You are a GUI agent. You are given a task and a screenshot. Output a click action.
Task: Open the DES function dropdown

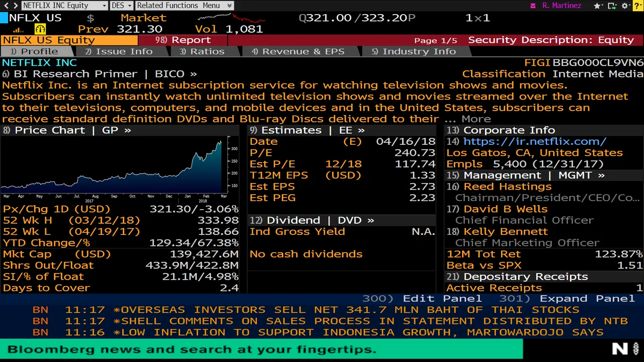(121, 6)
